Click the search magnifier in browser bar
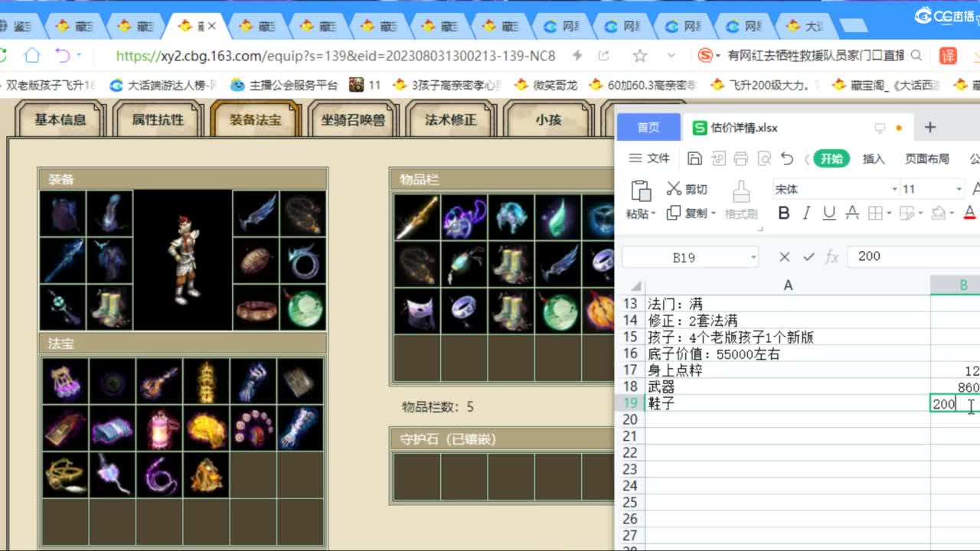Viewport: 980px width, 551px height. pos(916,55)
